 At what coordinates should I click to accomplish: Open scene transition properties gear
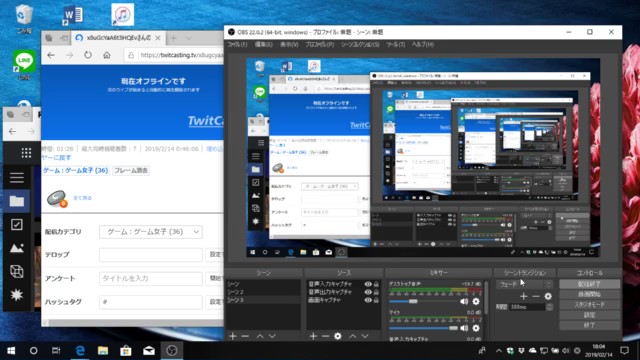click(548, 296)
